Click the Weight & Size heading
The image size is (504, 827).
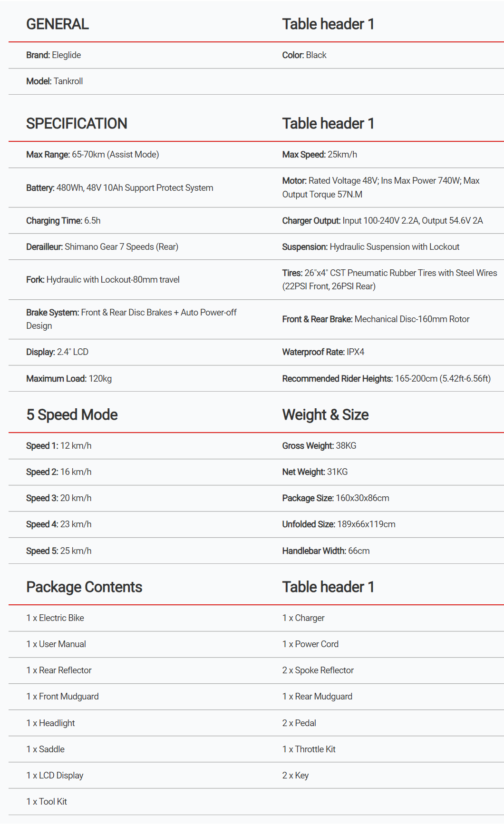tap(325, 415)
